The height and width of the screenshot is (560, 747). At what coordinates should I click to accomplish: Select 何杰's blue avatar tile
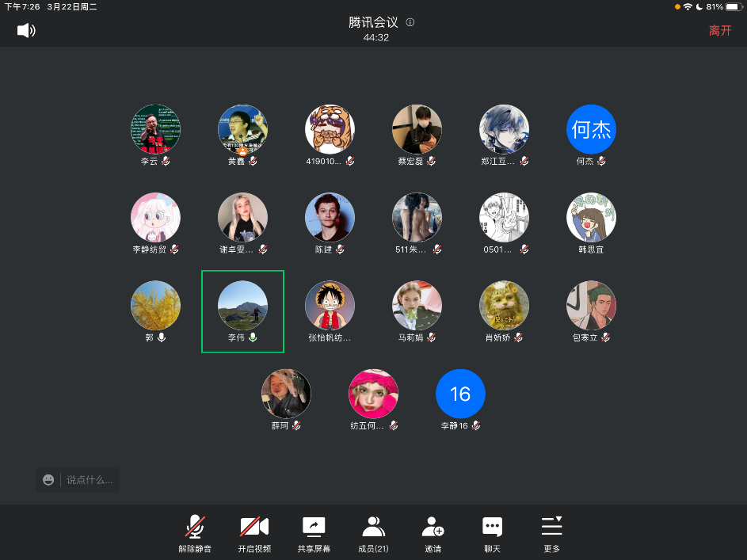click(591, 129)
